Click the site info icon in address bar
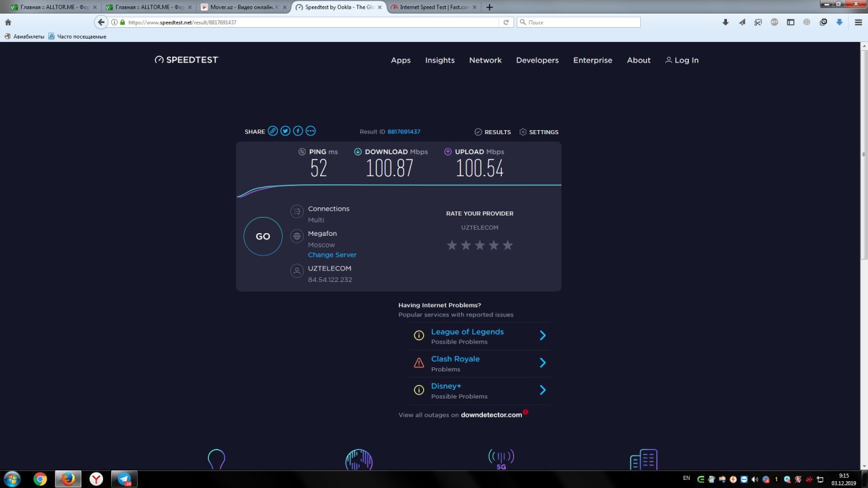The height and width of the screenshot is (488, 868). pos(115,22)
